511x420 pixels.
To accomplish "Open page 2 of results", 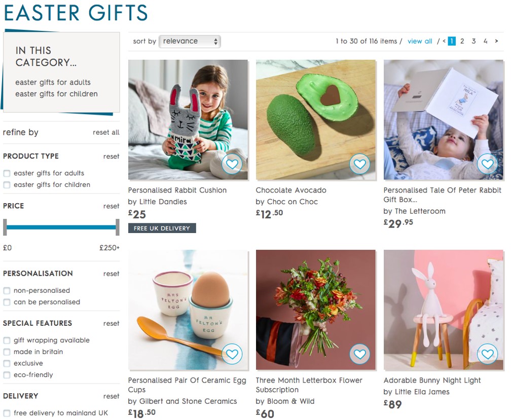I will tap(462, 41).
